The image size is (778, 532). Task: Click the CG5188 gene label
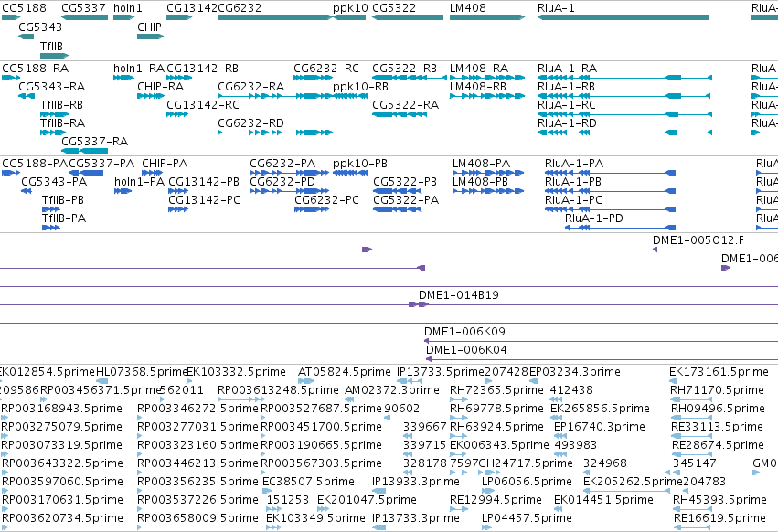pyautogui.click(x=25, y=8)
